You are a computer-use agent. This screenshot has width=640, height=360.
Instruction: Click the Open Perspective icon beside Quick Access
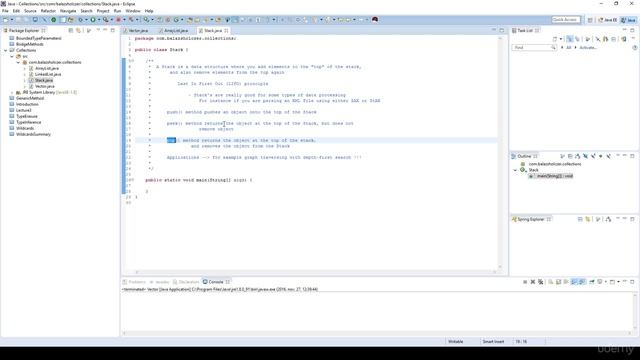click(x=590, y=20)
